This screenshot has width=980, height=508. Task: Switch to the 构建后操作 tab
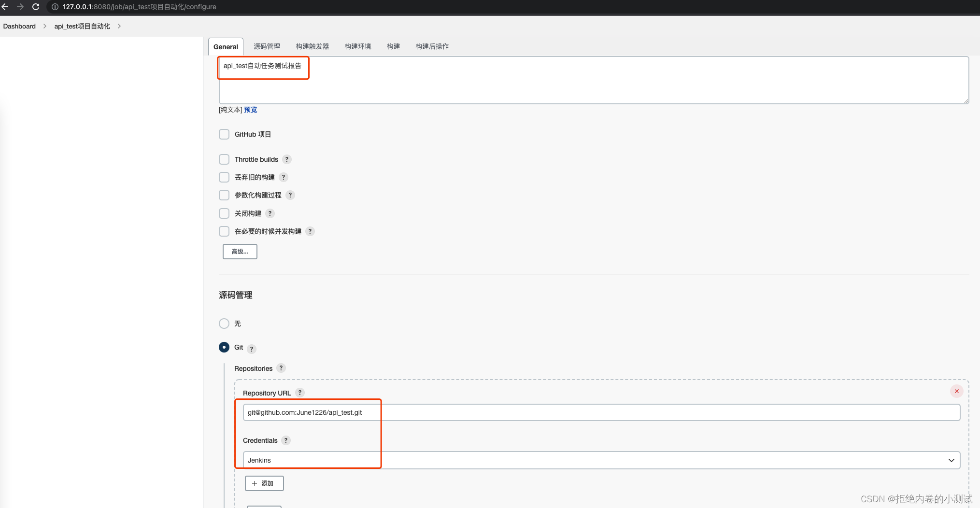(x=432, y=46)
